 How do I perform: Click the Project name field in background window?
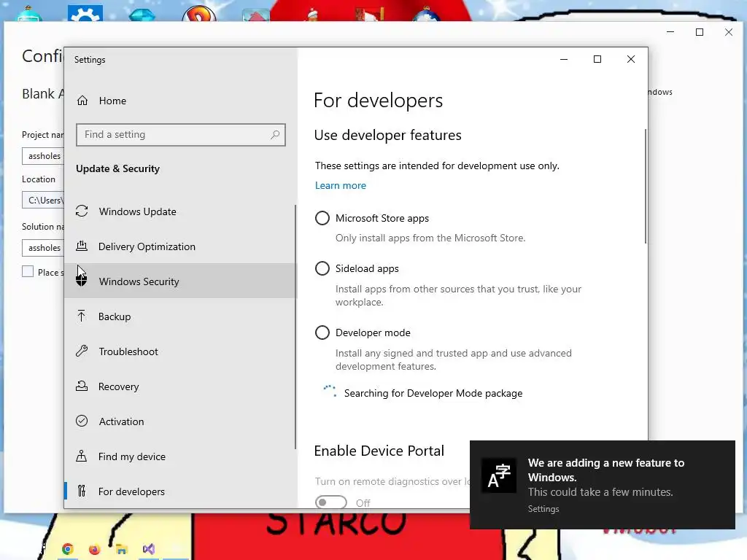click(43, 156)
